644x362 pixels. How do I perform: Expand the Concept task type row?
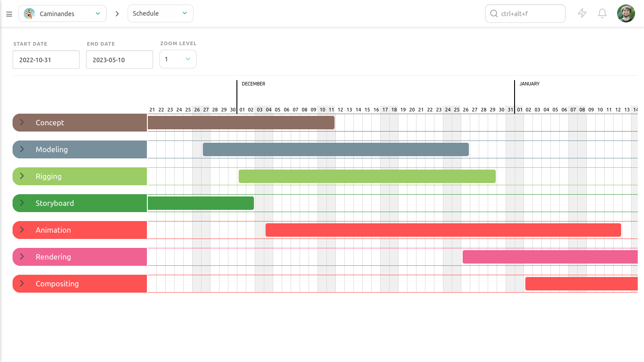coord(22,123)
